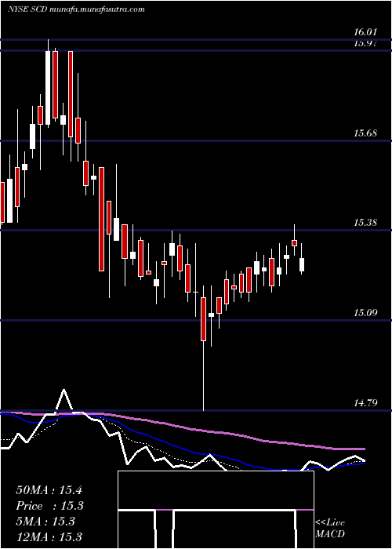392x549 pixels.
Task: Click the 15.68 price level label
Action: (x=365, y=133)
